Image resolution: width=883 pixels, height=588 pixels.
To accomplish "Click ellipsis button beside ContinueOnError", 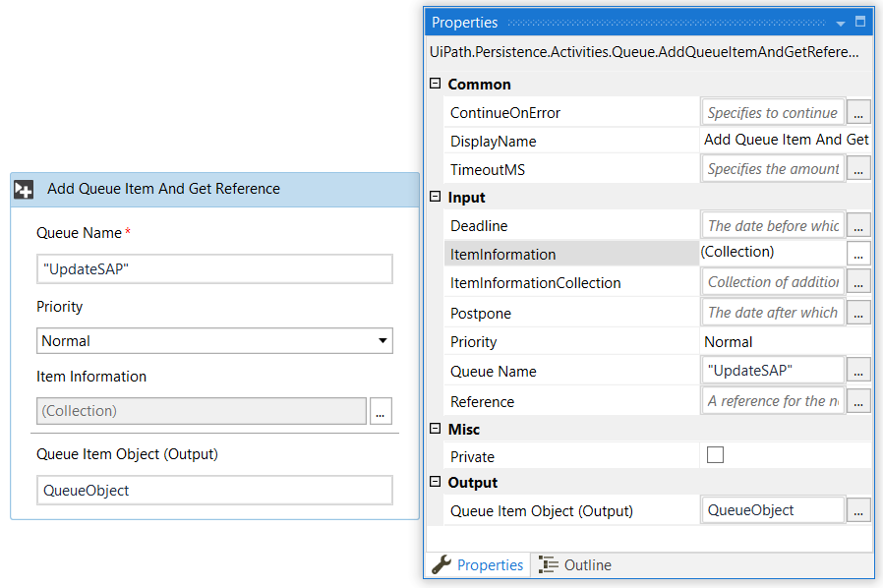I will (858, 112).
